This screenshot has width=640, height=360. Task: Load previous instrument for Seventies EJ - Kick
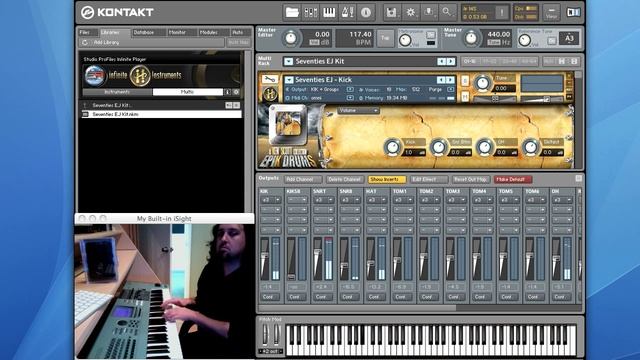[441, 80]
